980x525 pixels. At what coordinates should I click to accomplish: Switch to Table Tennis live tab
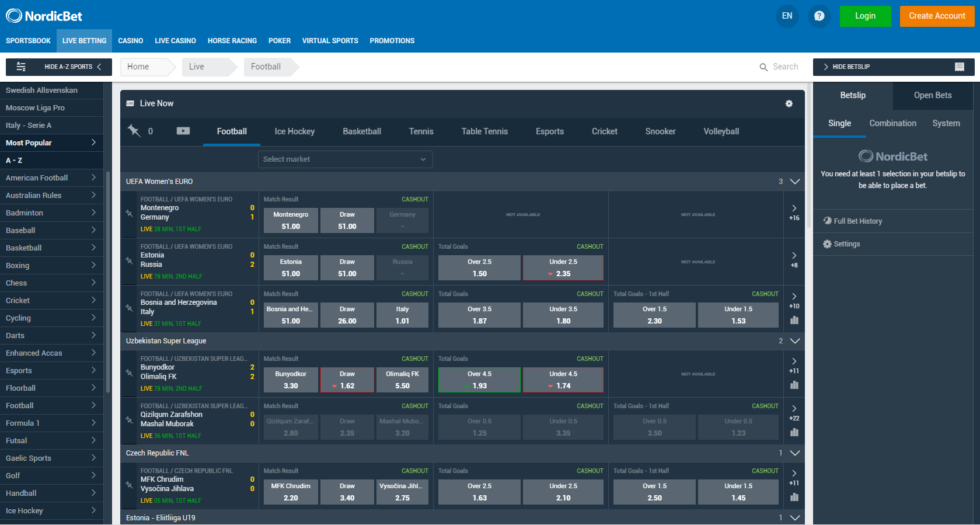[484, 131]
